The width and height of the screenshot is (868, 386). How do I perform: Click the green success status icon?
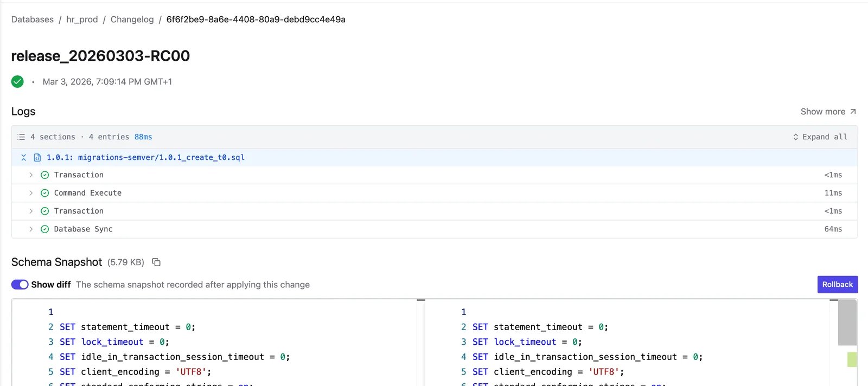coord(17,82)
